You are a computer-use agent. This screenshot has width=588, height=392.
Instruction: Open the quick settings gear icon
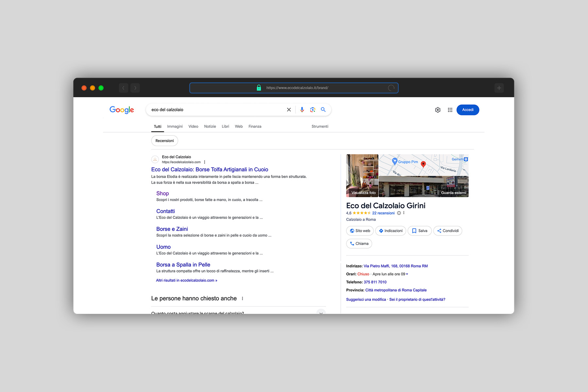coord(438,110)
